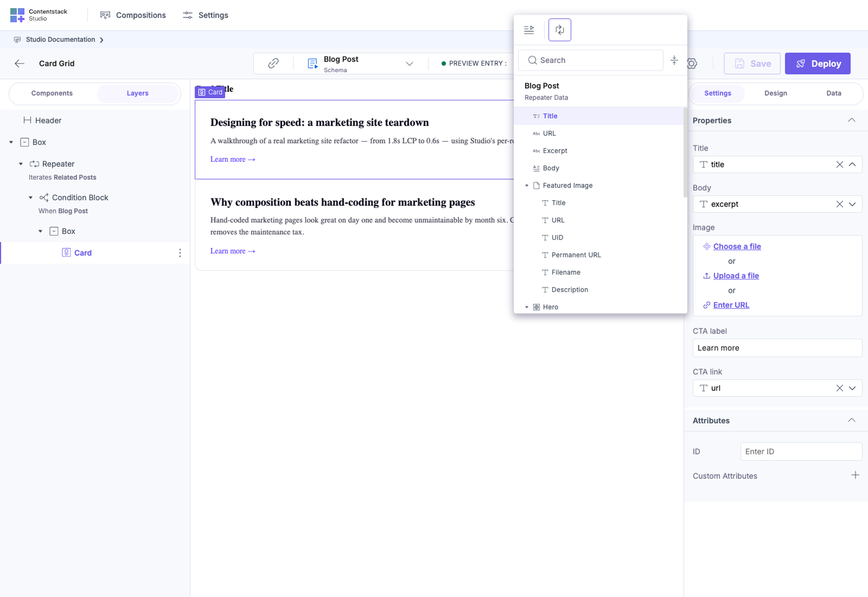Image resolution: width=868 pixels, height=597 pixels.
Task: Switch to the Components tab
Action: point(52,93)
